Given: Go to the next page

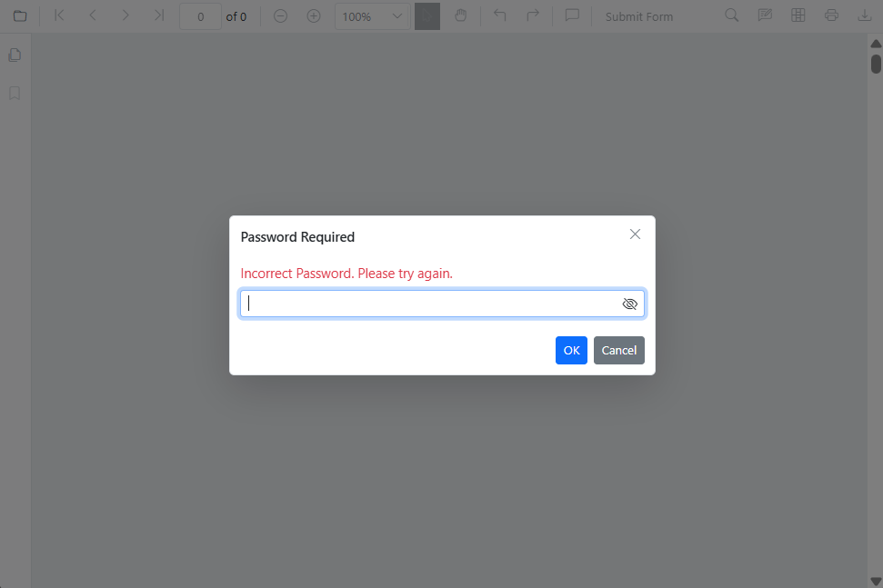Looking at the screenshot, I should click(x=125, y=15).
